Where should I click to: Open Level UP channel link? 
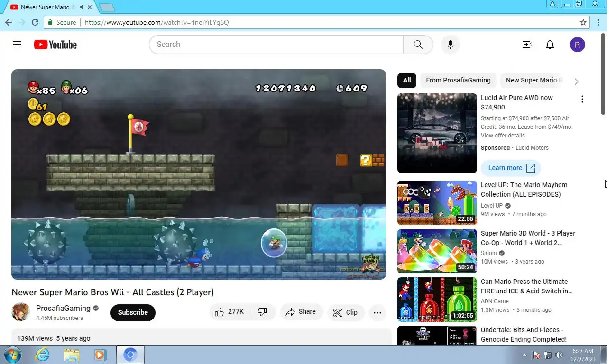pyautogui.click(x=492, y=206)
